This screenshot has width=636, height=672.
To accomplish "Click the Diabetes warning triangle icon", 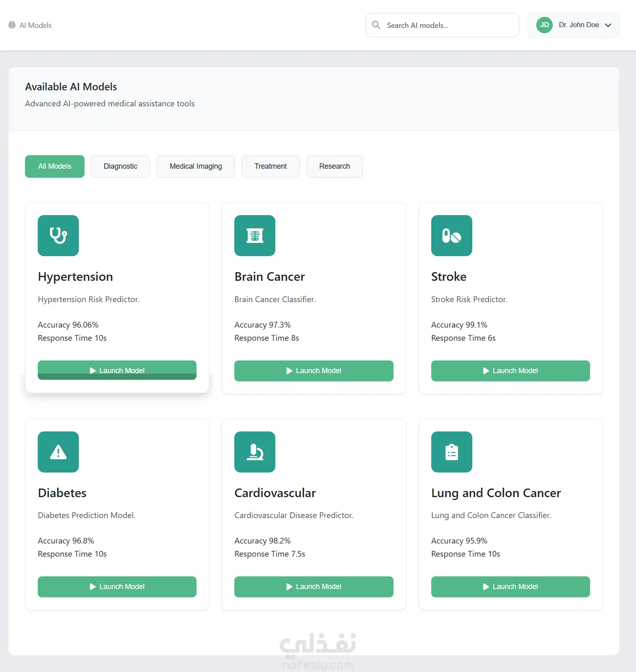I will coord(58,452).
